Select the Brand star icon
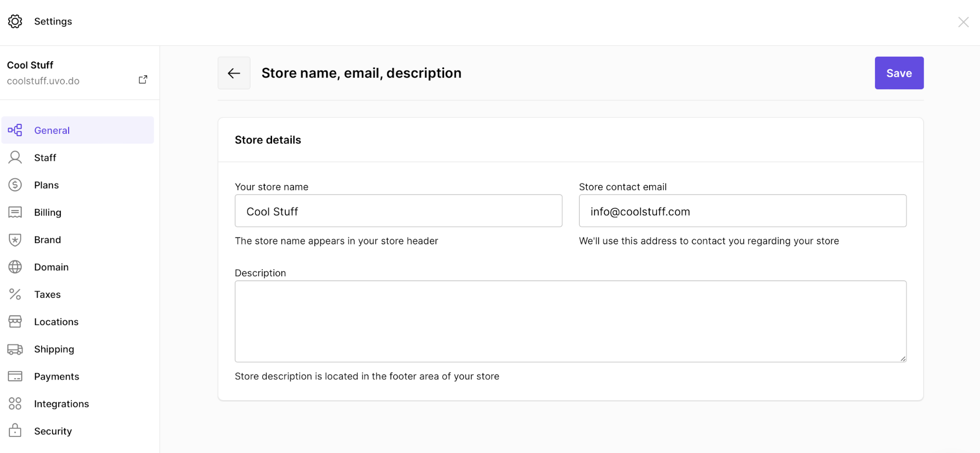 click(x=15, y=239)
